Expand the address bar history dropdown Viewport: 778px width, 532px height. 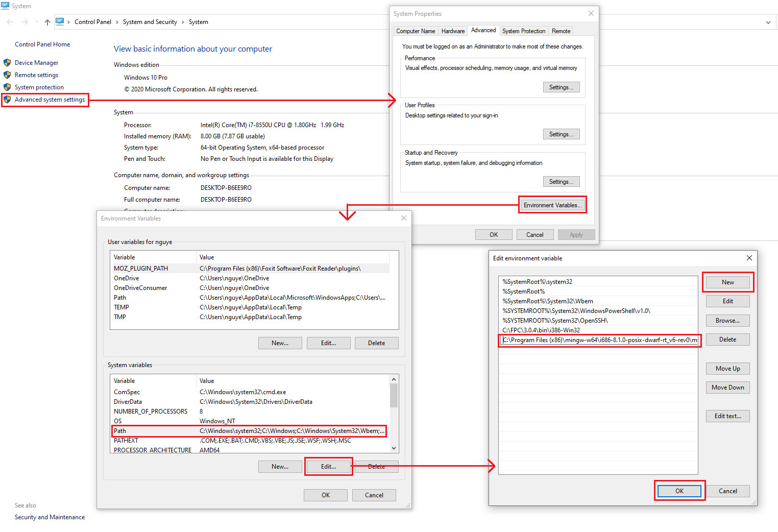(768, 22)
